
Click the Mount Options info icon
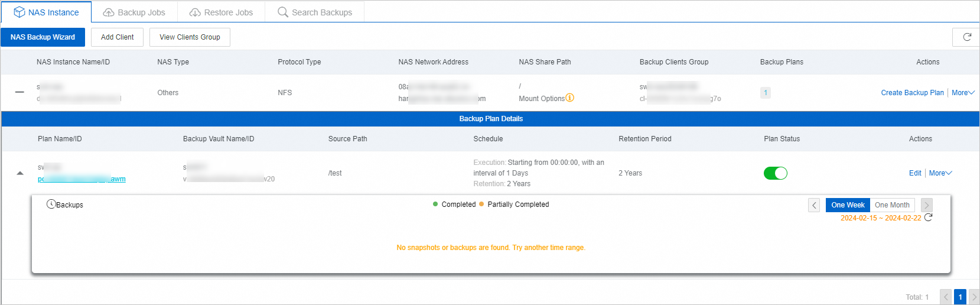pos(570,98)
